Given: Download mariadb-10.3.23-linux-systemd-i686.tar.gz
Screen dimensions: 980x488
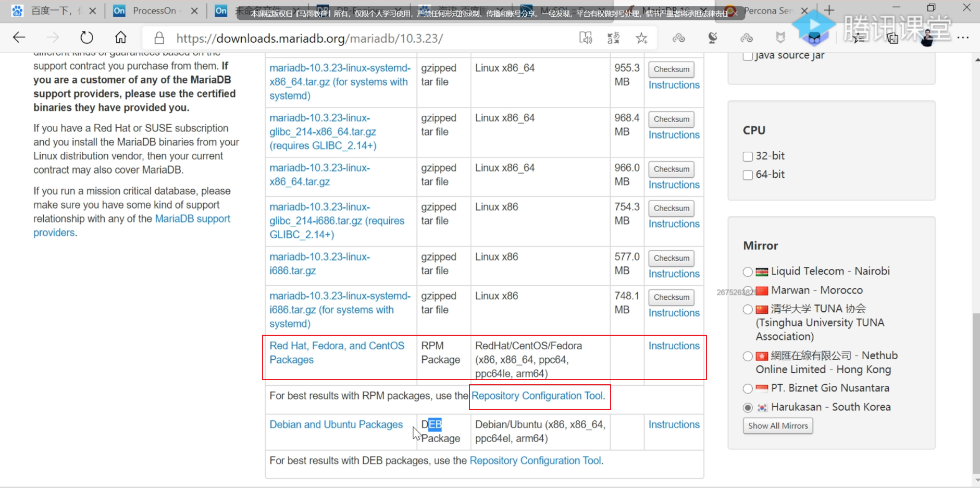Looking at the screenshot, I should (x=340, y=310).
